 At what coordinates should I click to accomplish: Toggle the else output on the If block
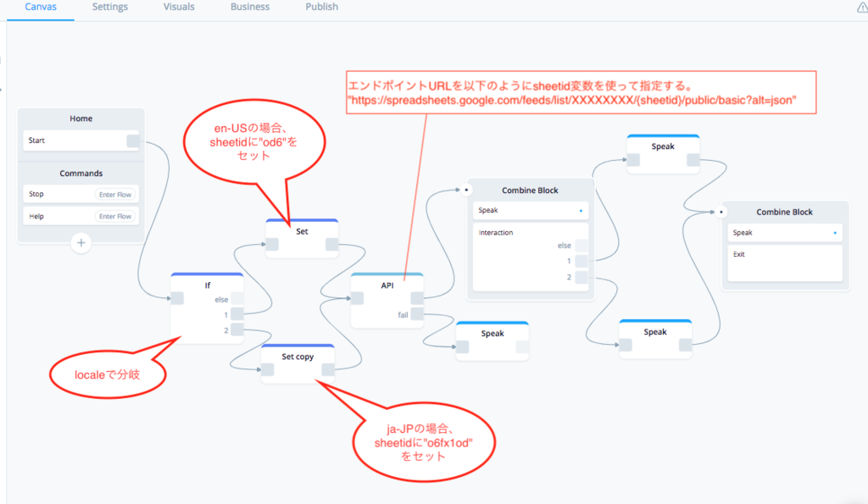coord(236,296)
